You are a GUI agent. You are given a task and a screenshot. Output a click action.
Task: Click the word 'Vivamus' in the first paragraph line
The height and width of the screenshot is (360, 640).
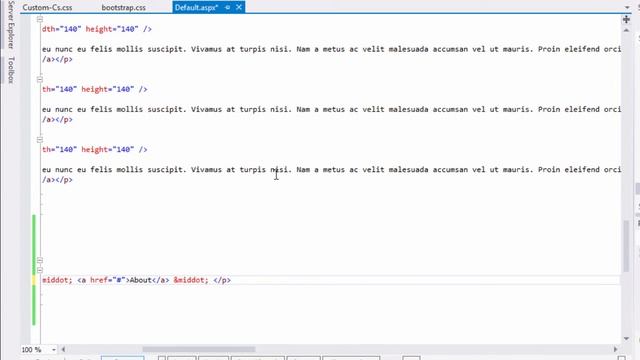[x=206, y=49]
